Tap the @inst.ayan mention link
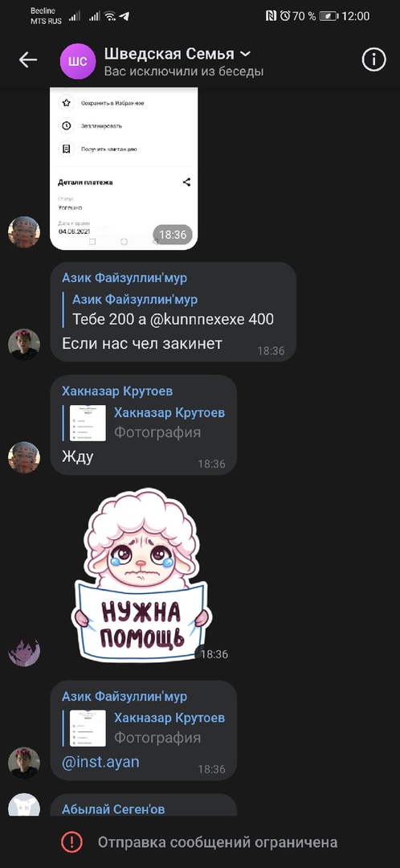Screen dimensions: 400x868 click(100, 762)
